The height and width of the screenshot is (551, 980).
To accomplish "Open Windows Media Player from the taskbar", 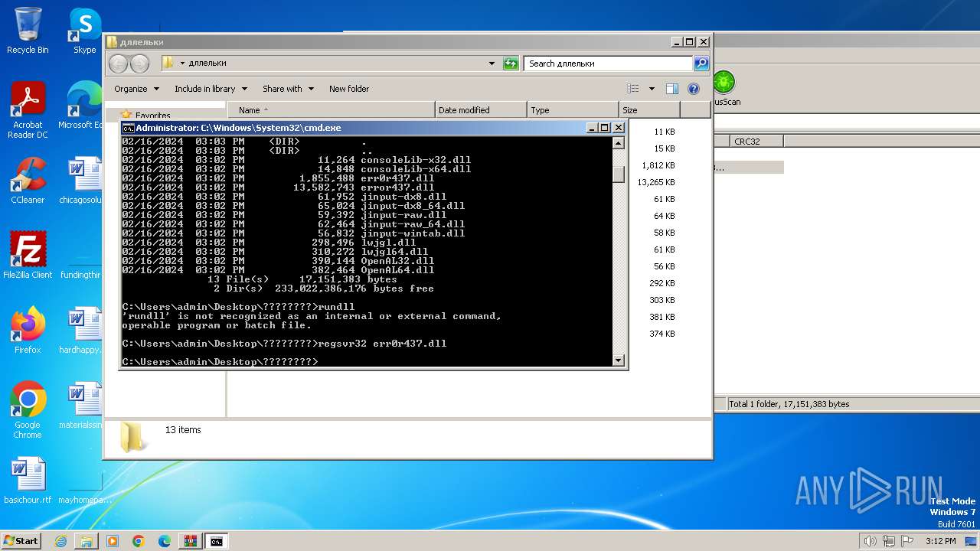I will click(113, 541).
